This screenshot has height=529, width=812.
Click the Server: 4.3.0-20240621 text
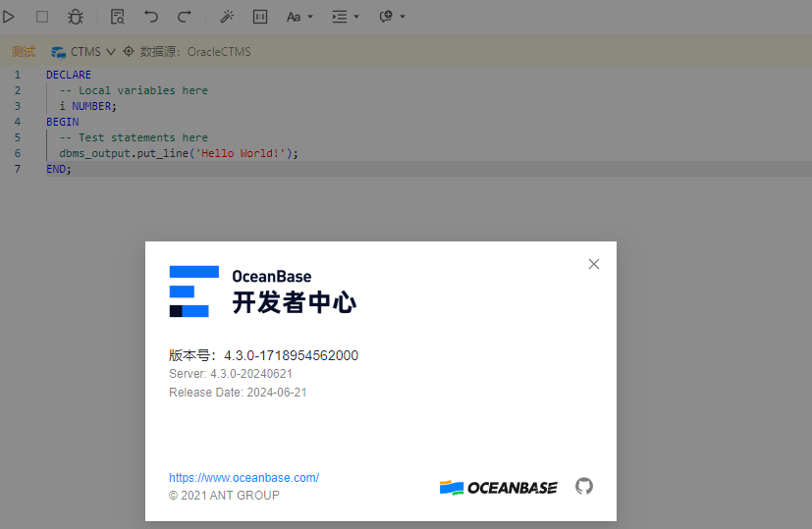tap(231, 374)
